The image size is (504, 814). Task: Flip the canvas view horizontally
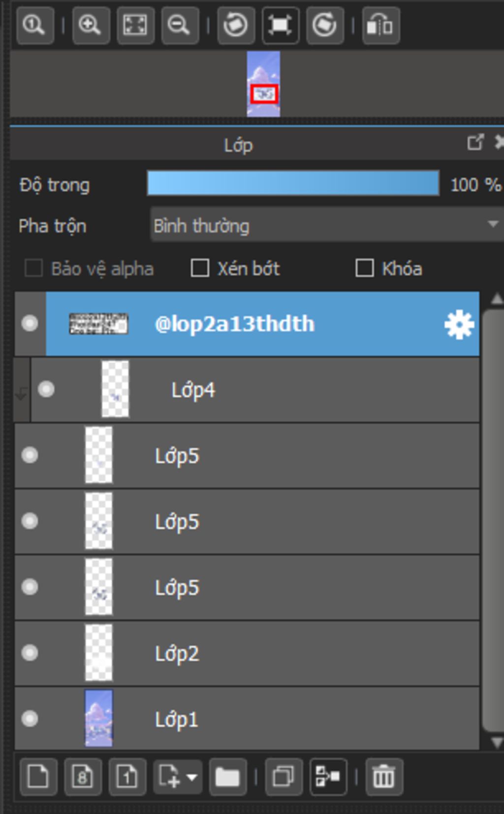(380, 25)
